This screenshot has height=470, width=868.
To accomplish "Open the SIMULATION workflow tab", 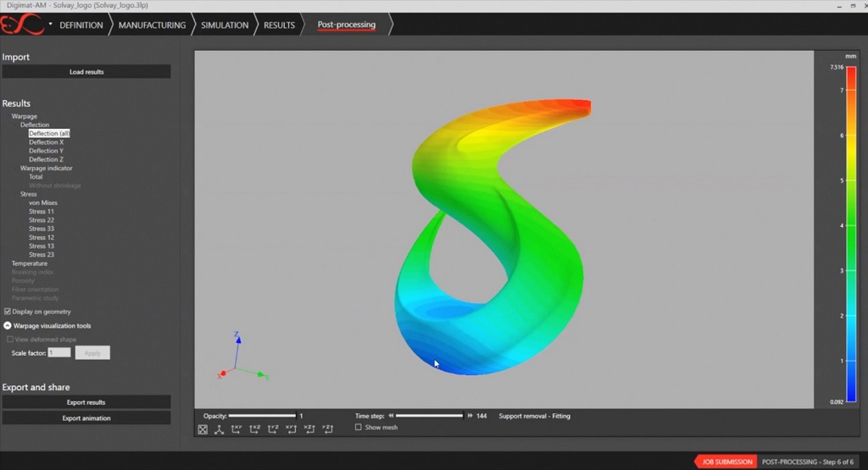I will coord(225,25).
